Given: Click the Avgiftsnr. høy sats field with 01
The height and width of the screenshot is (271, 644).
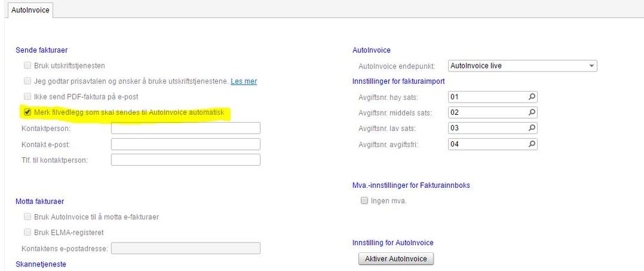Looking at the screenshot, I should [493, 97].
